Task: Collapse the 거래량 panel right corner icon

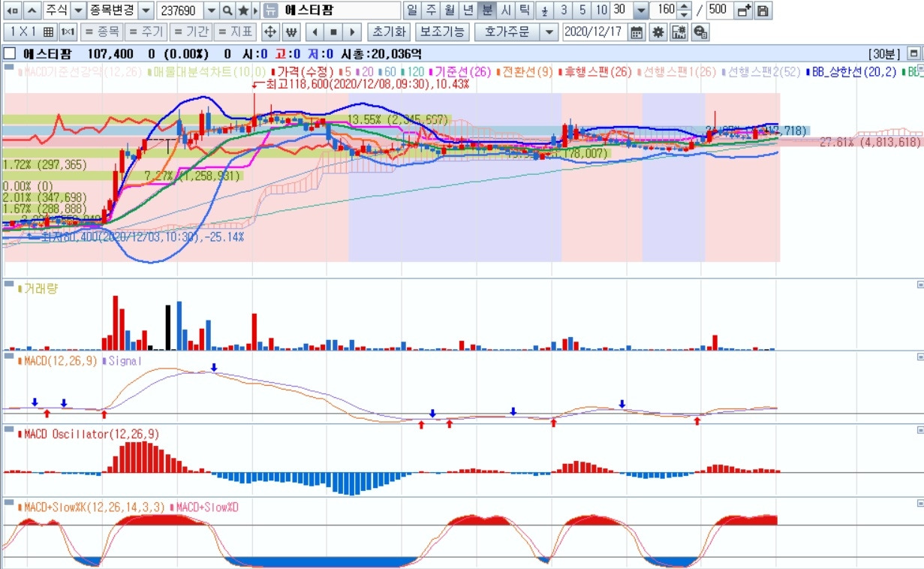Action: [x=920, y=284]
